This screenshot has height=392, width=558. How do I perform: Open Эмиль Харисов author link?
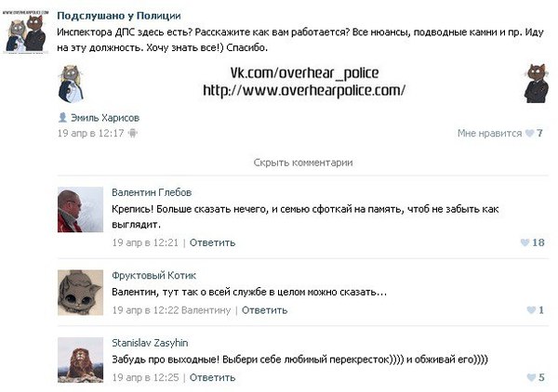point(105,118)
